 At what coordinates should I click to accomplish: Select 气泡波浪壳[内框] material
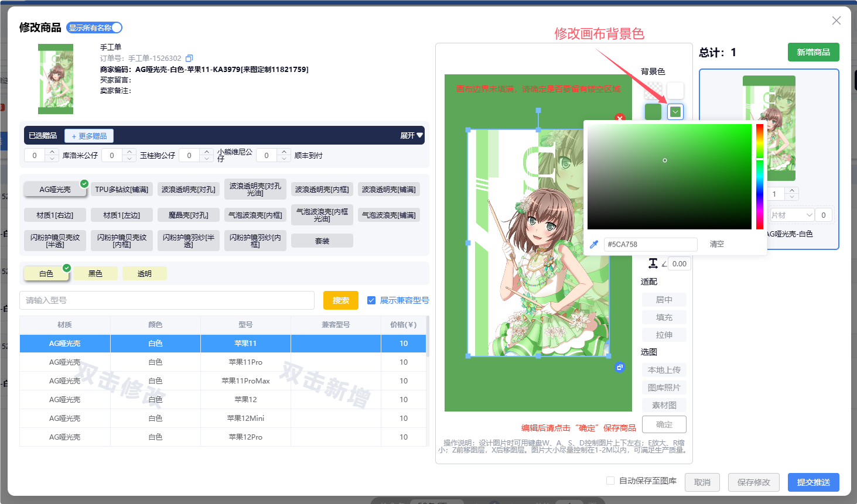[x=255, y=215]
